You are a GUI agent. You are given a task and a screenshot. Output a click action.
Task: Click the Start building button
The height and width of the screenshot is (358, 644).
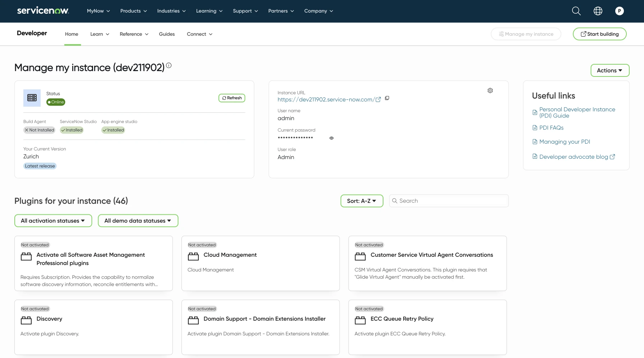[x=599, y=34]
